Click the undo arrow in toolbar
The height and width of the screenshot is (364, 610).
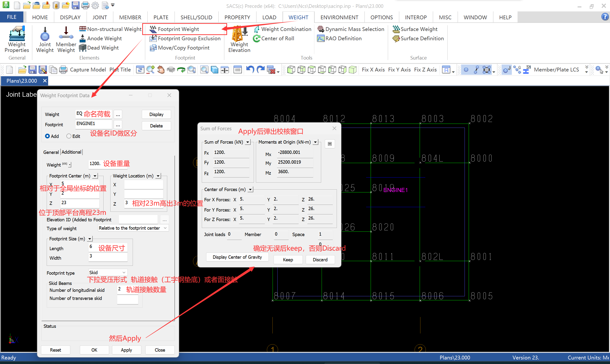pyautogui.click(x=250, y=70)
